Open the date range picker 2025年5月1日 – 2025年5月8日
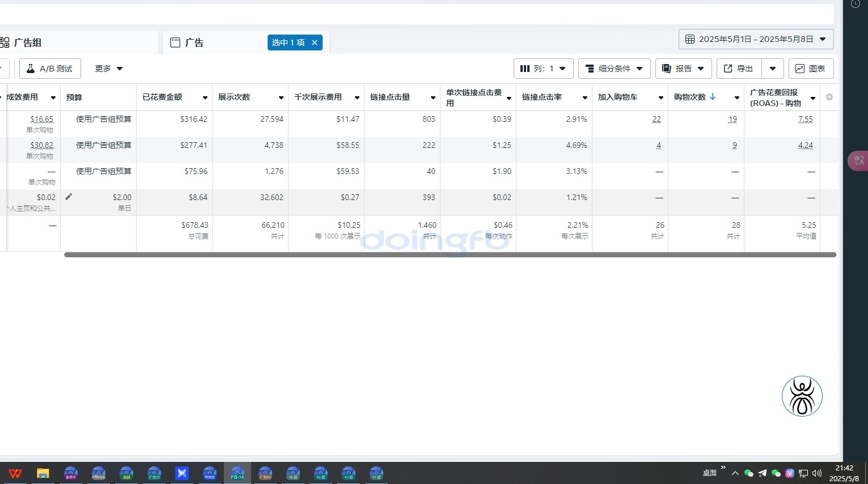 point(756,39)
